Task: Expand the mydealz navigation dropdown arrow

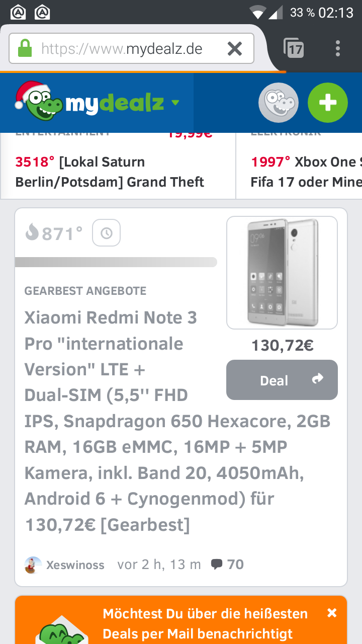Action: coord(175,103)
